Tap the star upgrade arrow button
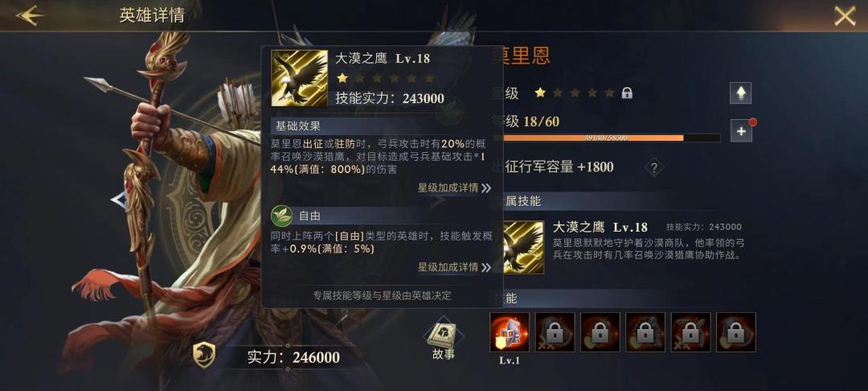 pos(740,93)
